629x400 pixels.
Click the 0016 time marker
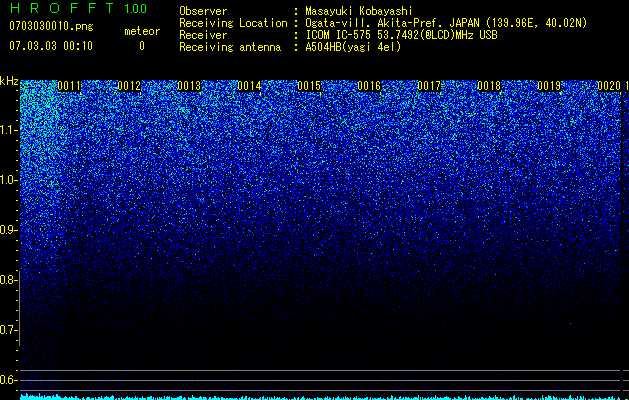(x=369, y=86)
